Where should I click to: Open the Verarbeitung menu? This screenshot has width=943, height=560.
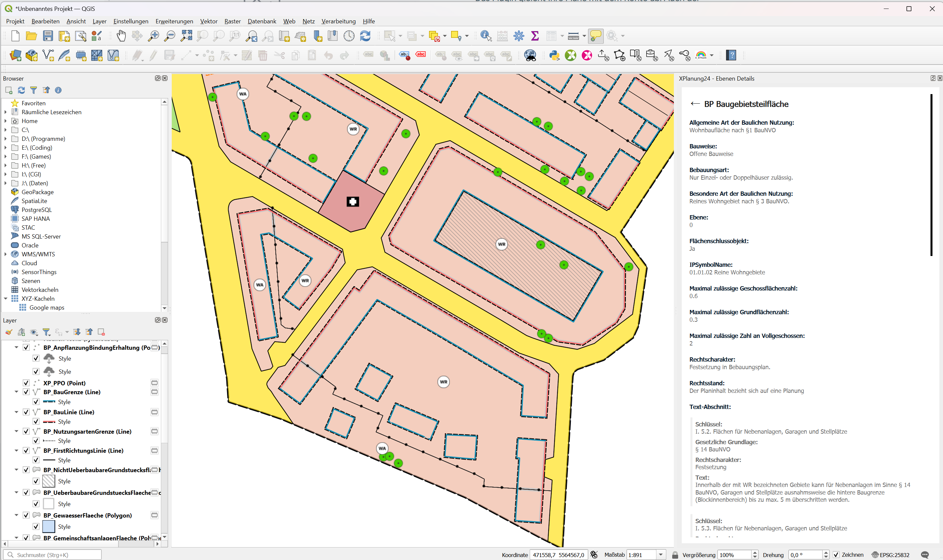point(339,21)
